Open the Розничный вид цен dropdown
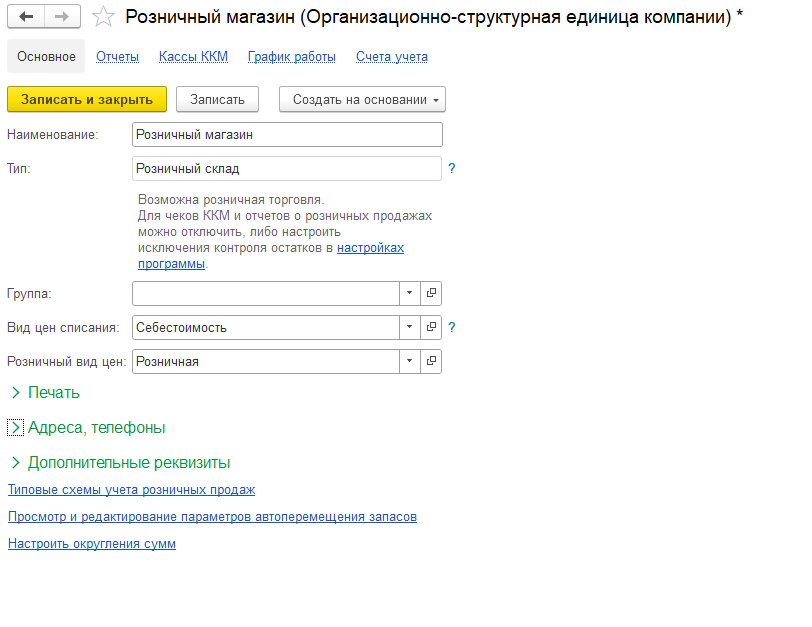The height and width of the screenshot is (627, 812). (410, 361)
